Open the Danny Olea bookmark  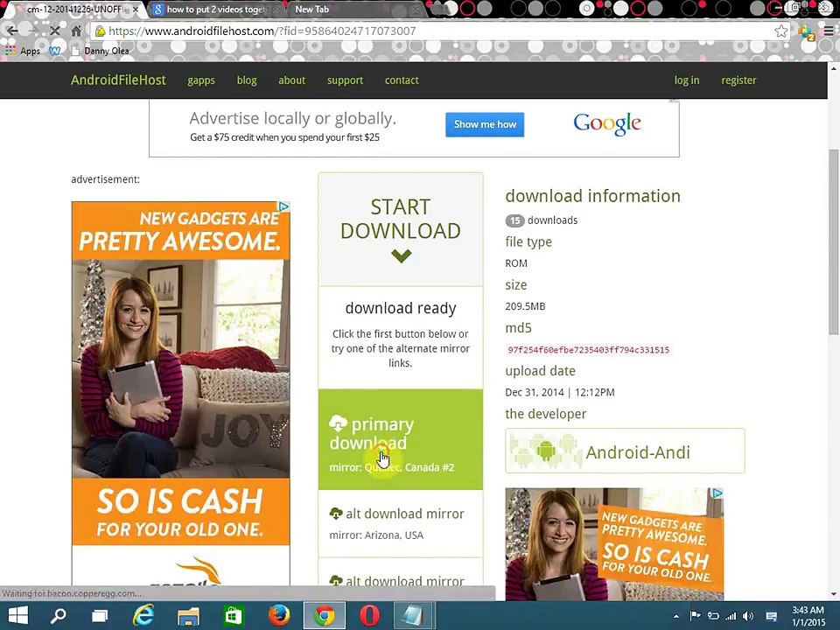[100, 51]
